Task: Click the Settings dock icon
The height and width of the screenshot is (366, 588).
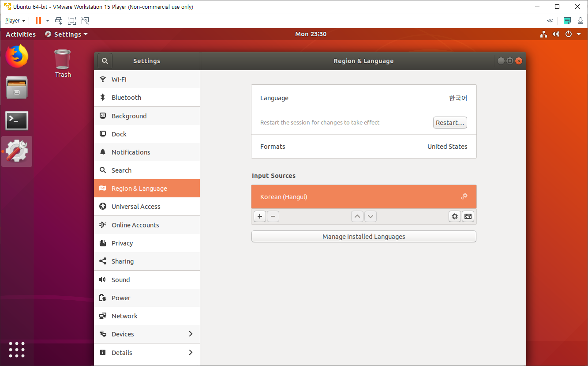Action: click(17, 151)
